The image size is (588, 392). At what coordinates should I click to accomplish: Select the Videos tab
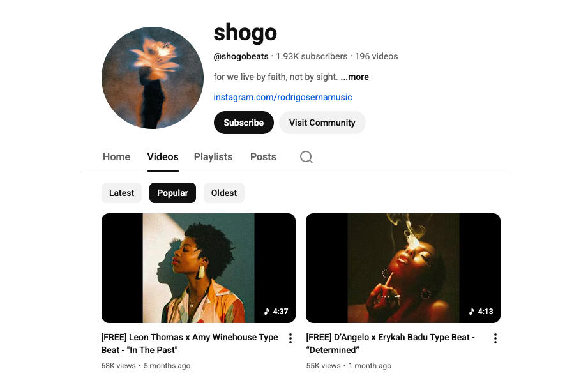click(x=163, y=157)
